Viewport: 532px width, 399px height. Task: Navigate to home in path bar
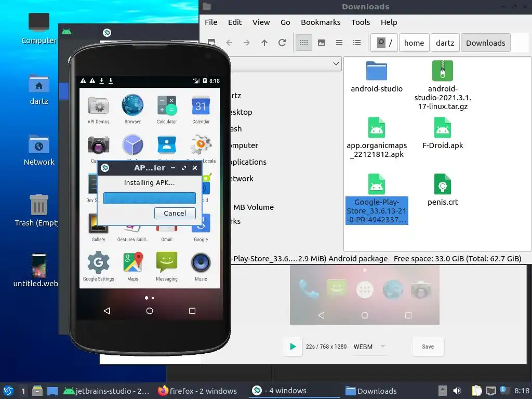click(414, 43)
